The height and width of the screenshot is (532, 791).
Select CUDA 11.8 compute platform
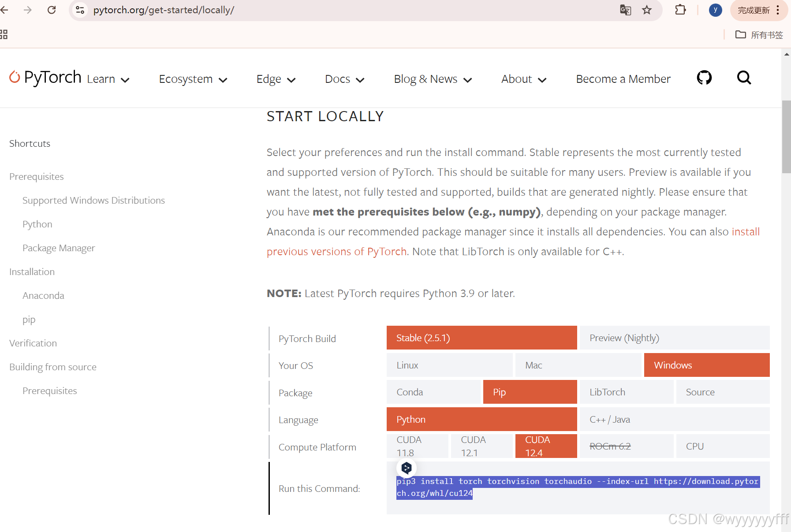(417, 446)
